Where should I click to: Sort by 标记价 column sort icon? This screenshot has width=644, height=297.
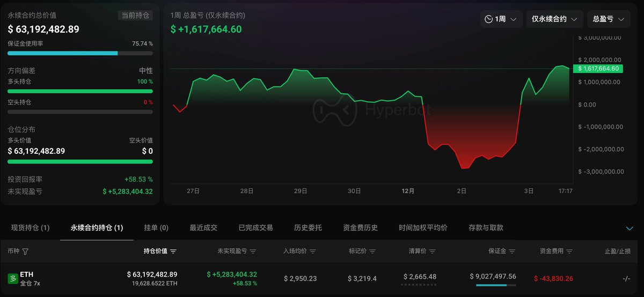tap(372, 251)
